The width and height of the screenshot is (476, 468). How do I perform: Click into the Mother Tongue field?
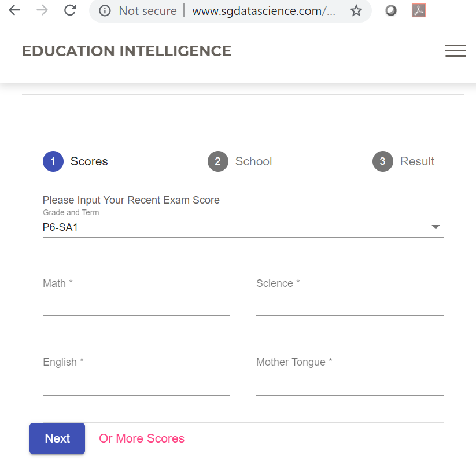tap(349, 384)
